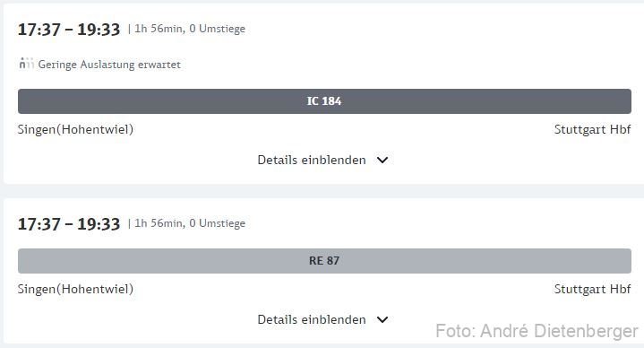Click arrival time 19:33 of the RE 87 trip

pos(99,224)
